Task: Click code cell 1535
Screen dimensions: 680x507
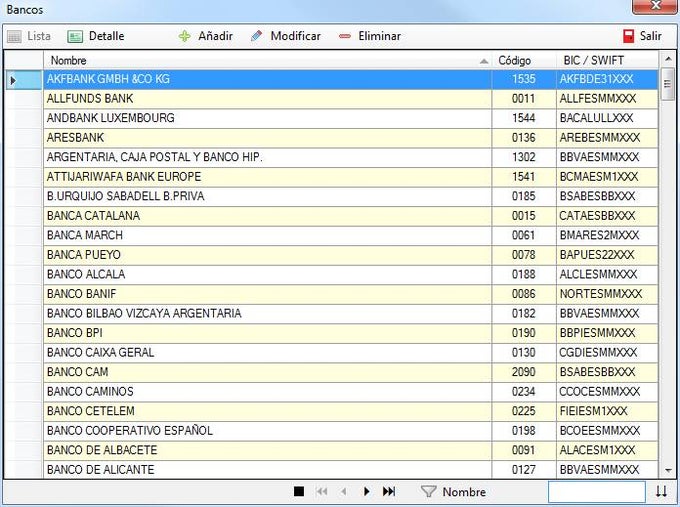Action: pos(524,79)
